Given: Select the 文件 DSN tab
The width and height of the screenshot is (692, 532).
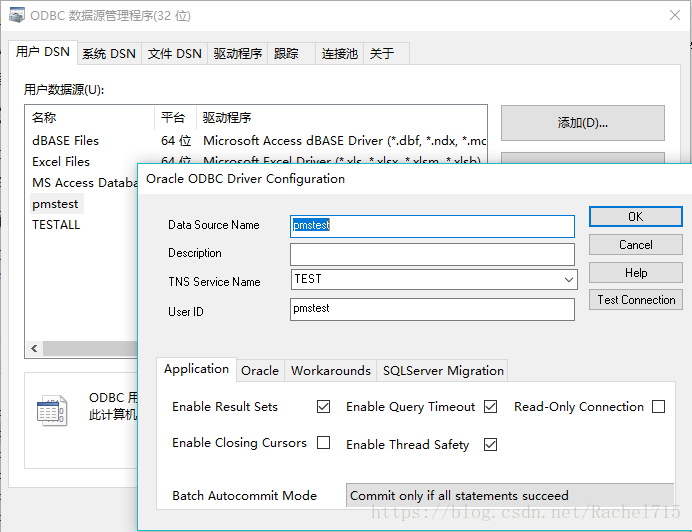Looking at the screenshot, I should [x=174, y=54].
